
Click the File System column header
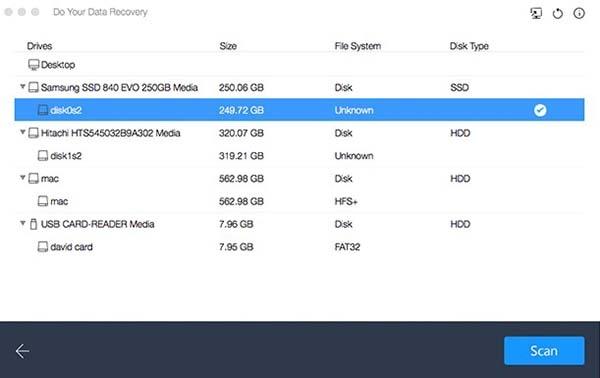point(358,46)
